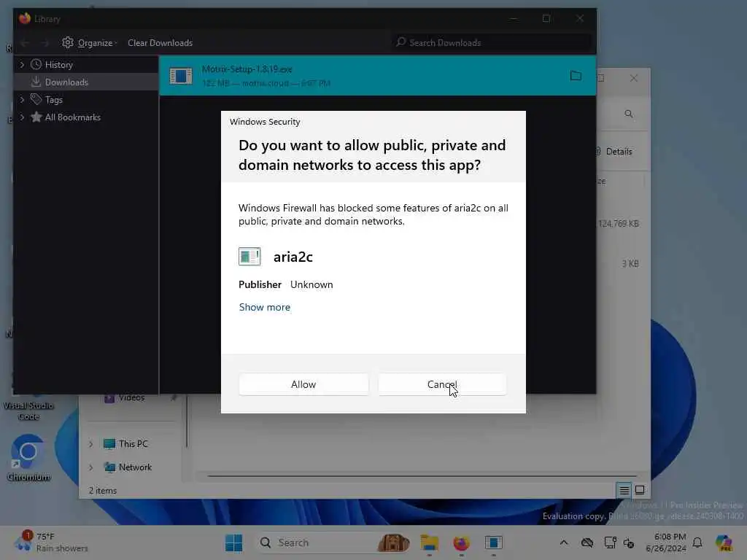
Task: Select This PC in File Explorer
Action: [133, 444]
